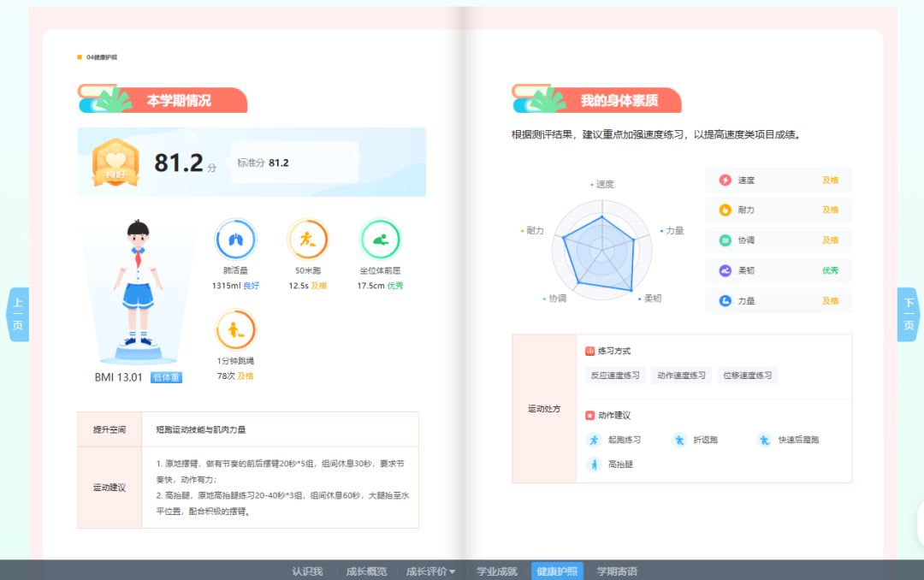Expand the 成长评价 dropdown menu

click(x=430, y=570)
